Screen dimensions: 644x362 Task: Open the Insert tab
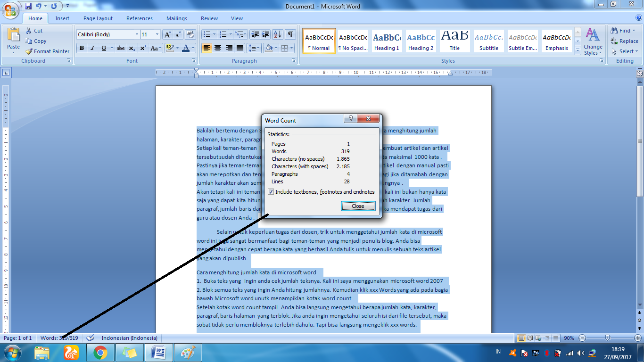click(x=62, y=18)
